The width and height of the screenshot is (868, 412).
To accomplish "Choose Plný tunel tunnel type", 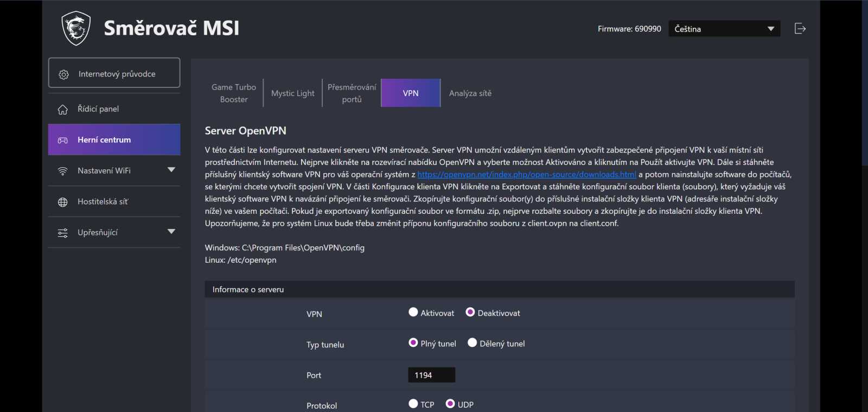I will (413, 343).
